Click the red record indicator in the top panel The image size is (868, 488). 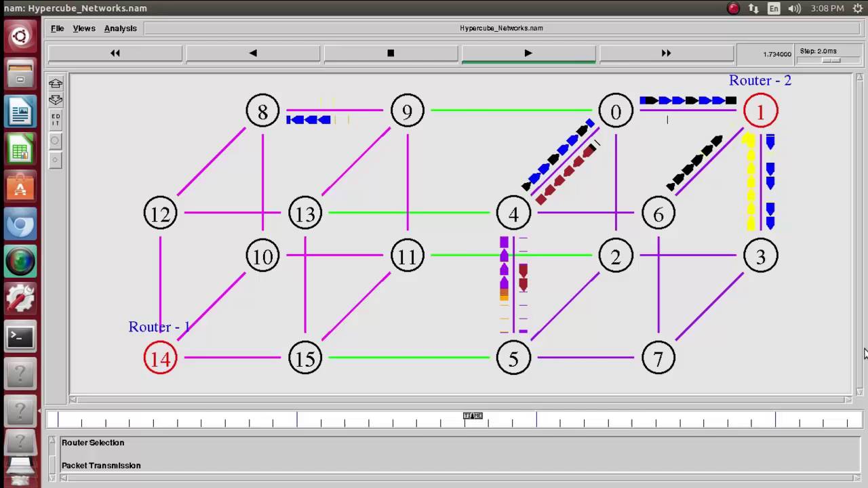pos(733,8)
